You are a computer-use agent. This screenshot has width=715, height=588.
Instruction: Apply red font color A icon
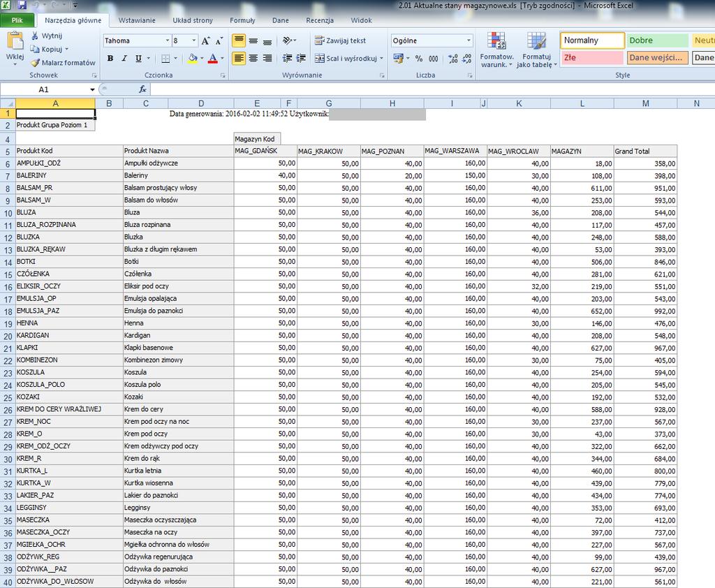tap(212, 59)
